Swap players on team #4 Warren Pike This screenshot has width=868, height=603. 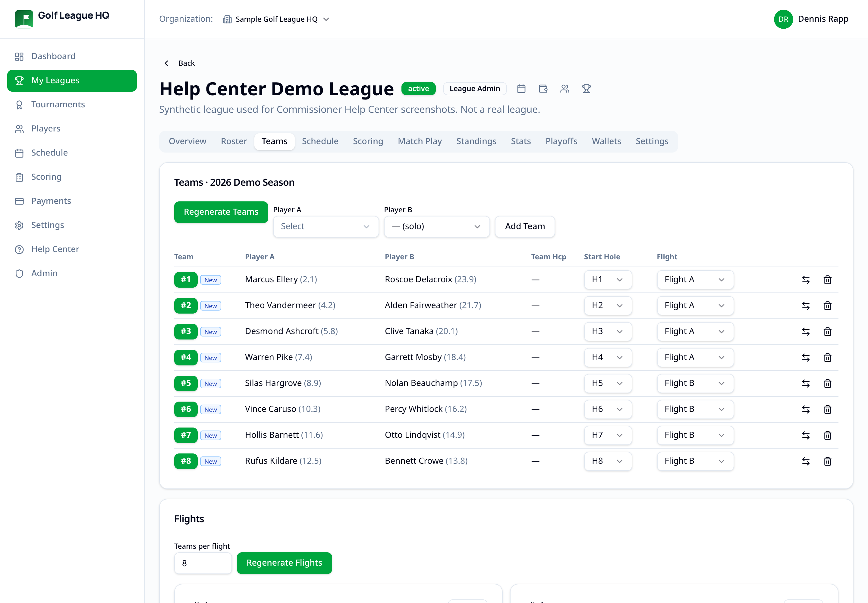pyautogui.click(x=806, y=357)
